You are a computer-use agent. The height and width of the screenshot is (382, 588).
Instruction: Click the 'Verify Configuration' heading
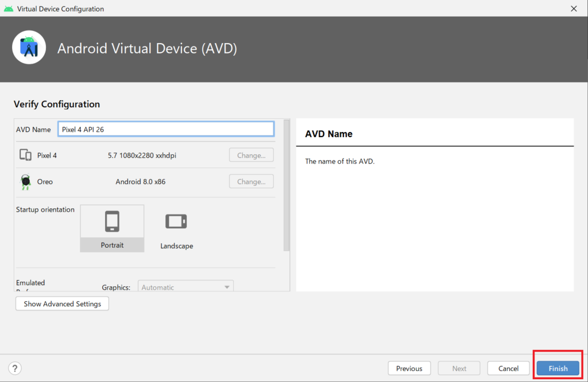coord(57,104)
